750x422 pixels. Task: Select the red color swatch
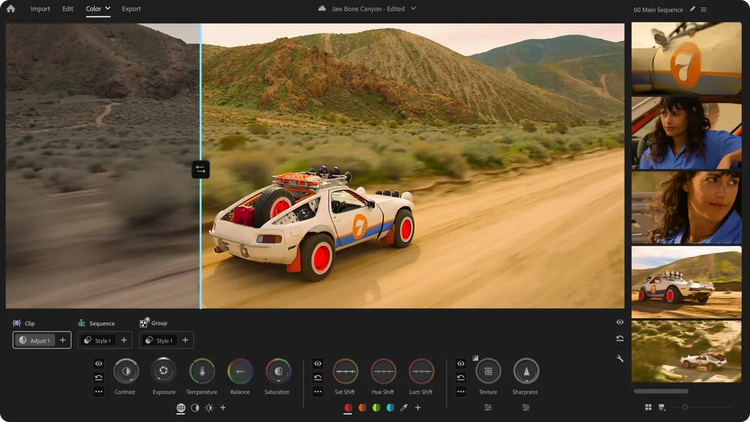pos(348,408)
